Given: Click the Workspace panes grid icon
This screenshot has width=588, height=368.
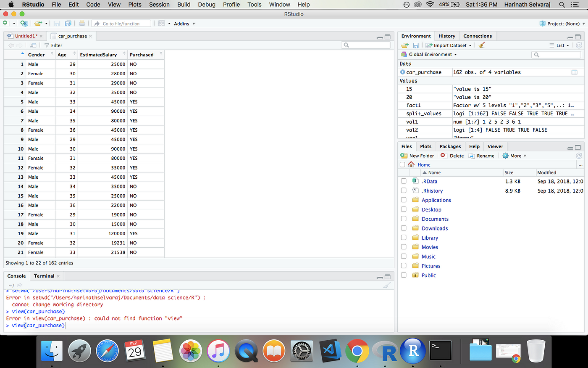Looking at the screenshot, I should [162, 24].
